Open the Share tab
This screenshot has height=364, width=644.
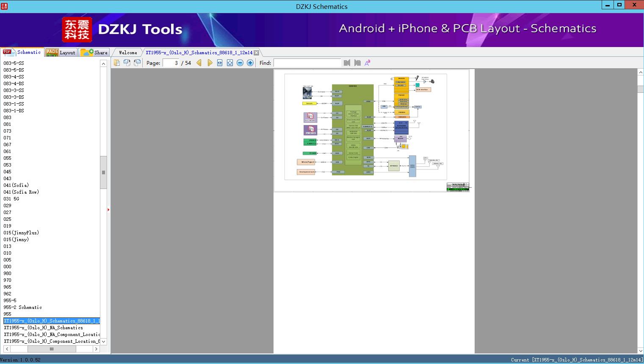coord(94,52)
